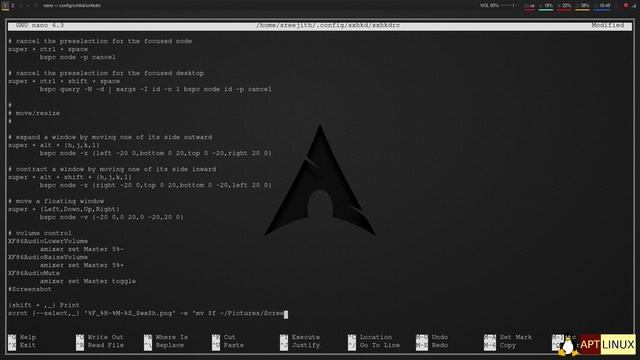Click the Modified status in nano title bar

608,25
